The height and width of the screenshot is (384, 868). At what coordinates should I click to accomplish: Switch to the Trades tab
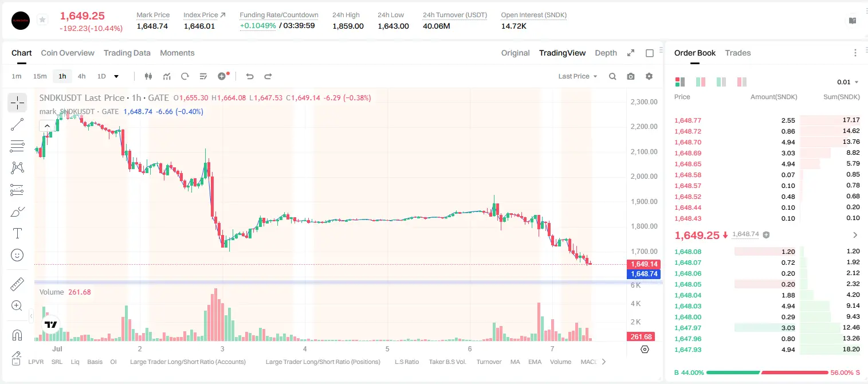tap(737, 53)
